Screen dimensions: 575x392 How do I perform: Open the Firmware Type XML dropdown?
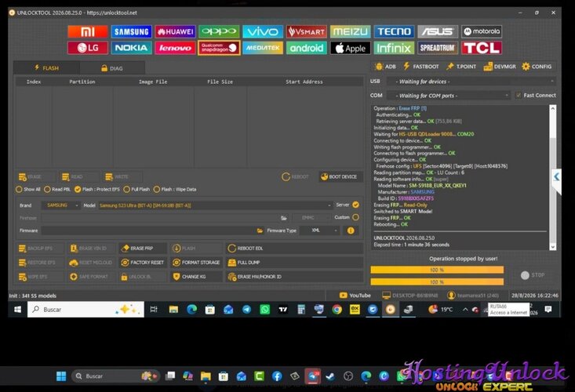[319, 230]
